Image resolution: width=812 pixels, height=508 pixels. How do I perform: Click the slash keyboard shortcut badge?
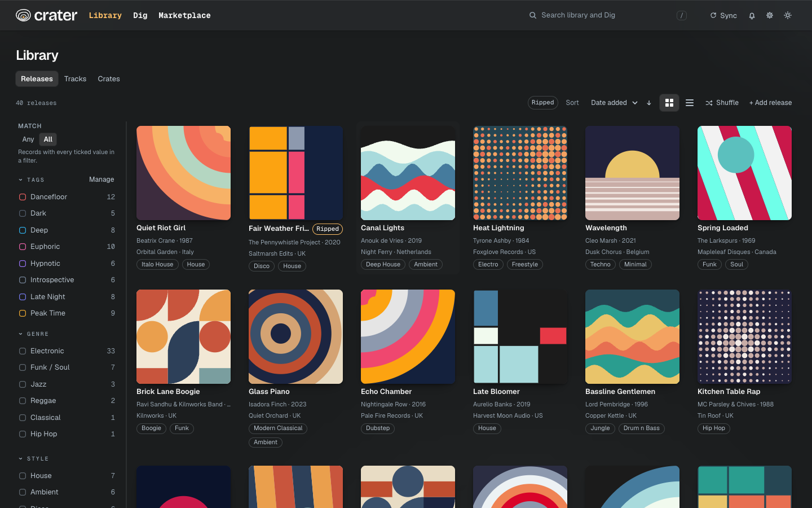pos(682,16)
